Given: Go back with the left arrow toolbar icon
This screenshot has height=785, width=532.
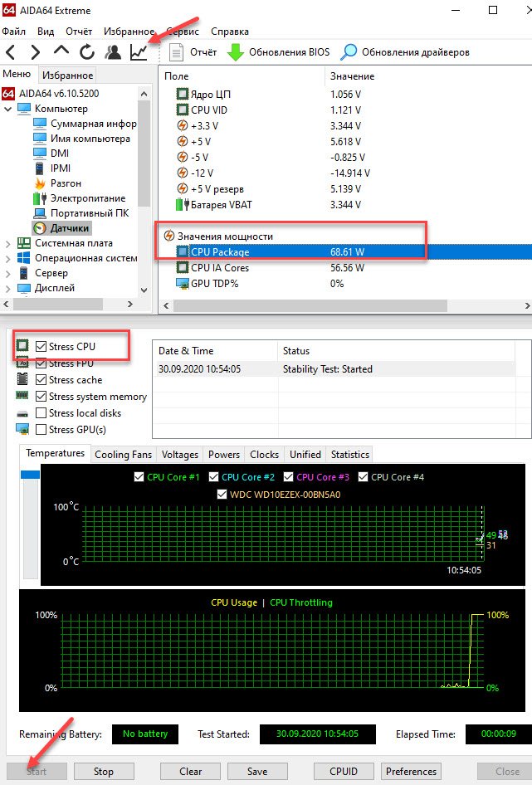Looking at the screenshot, I should click(11, 52).
